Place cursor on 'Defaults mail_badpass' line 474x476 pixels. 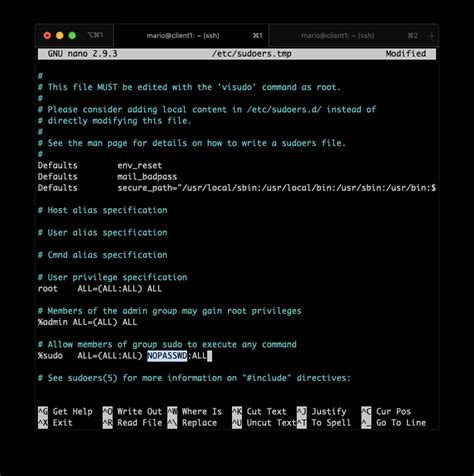(107, 177)
